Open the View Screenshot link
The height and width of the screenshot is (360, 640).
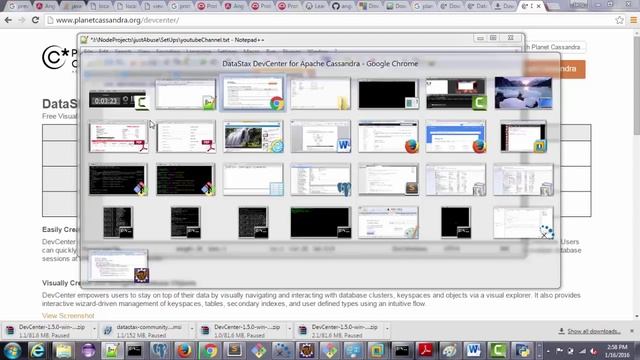[x=68, y=316]
